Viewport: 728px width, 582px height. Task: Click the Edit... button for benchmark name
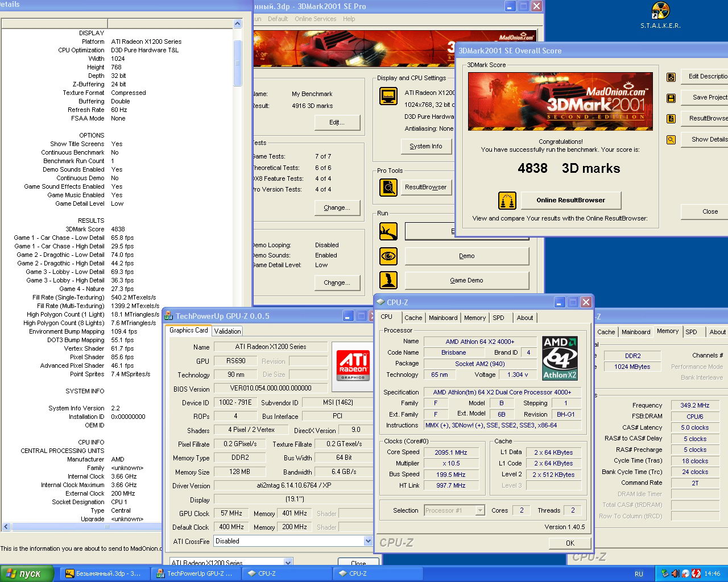pyautogui.click(x=337, y=123)
